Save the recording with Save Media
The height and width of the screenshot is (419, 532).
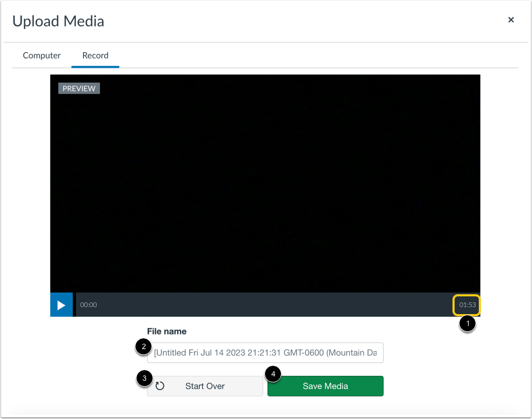click(325, 386)
